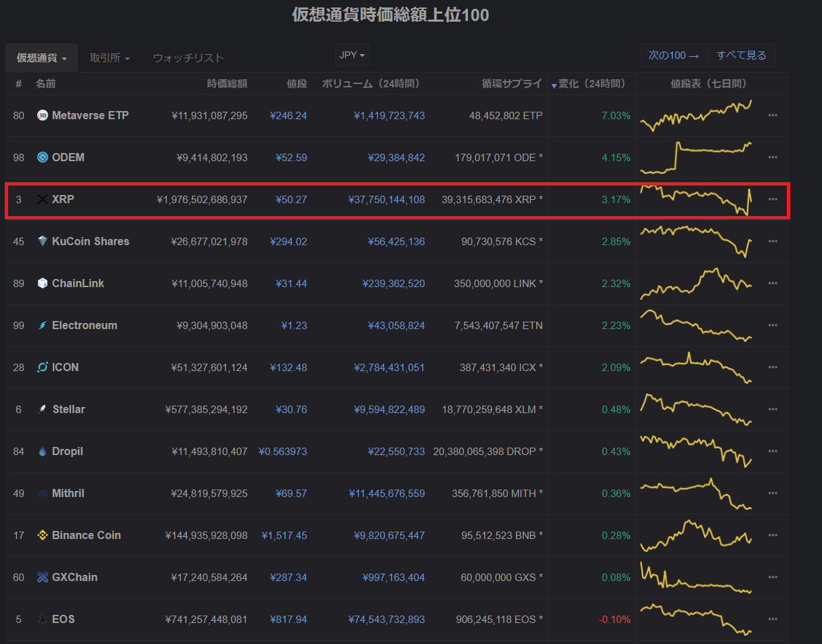Click the ODEM coin logo icon
This screenshot has height=644, width=822.
(x=43, y=158)
